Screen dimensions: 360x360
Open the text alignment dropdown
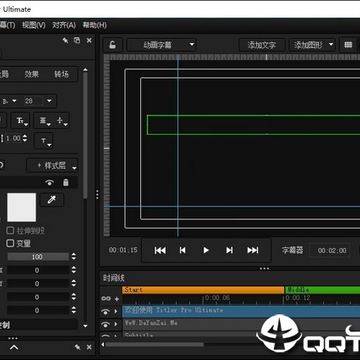44,121
